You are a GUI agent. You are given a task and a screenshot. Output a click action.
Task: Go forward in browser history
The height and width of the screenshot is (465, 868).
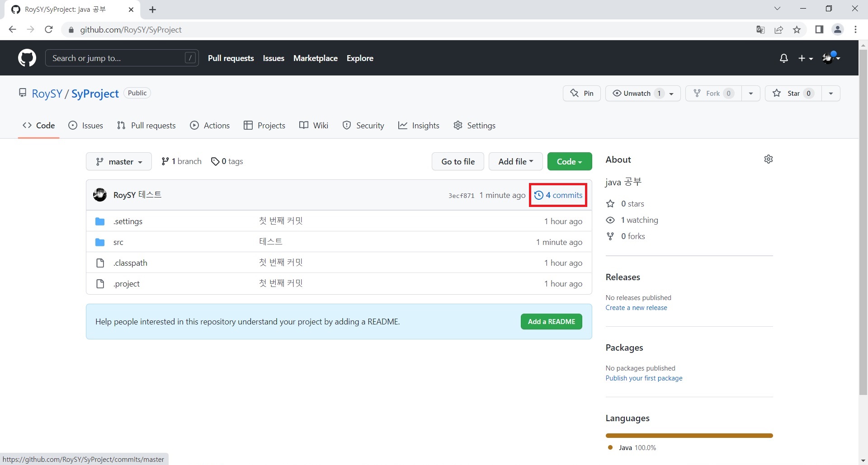click(30, 29)
